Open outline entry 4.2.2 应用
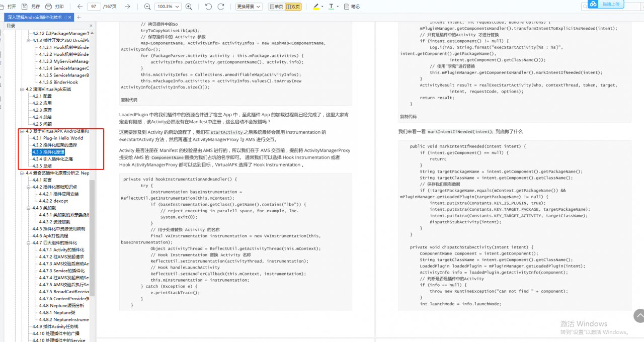Screen dimensions: 644x342 pos(42,103)
